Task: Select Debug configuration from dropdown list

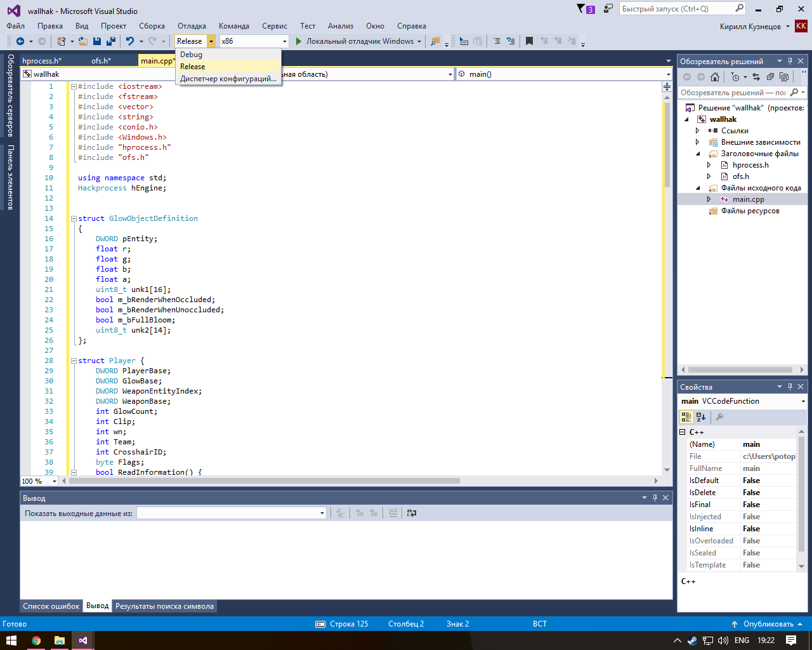Action: click(x=228, y=55)
